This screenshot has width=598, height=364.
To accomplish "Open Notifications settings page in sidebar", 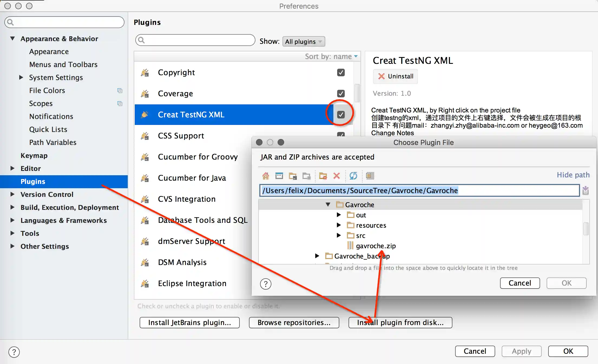I will (x=51, y=117).
